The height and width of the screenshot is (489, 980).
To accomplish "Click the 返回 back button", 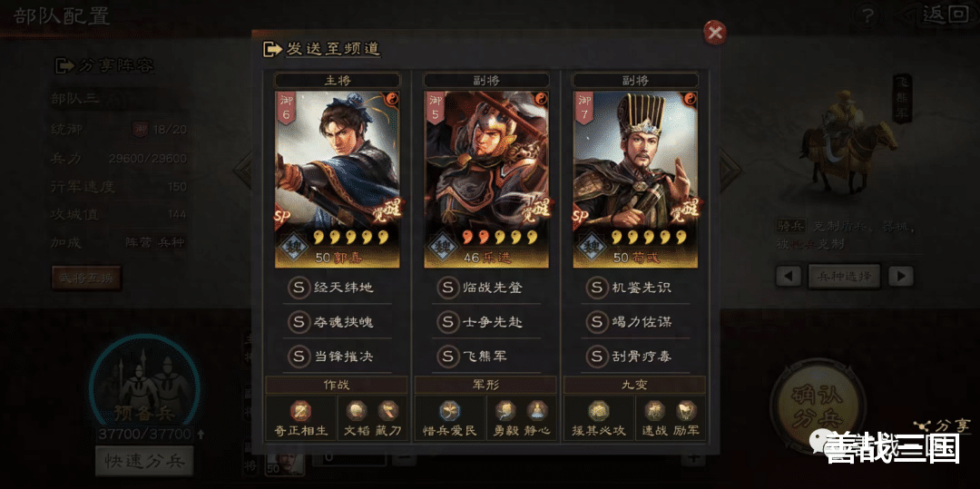I will (x=945, y=15).
